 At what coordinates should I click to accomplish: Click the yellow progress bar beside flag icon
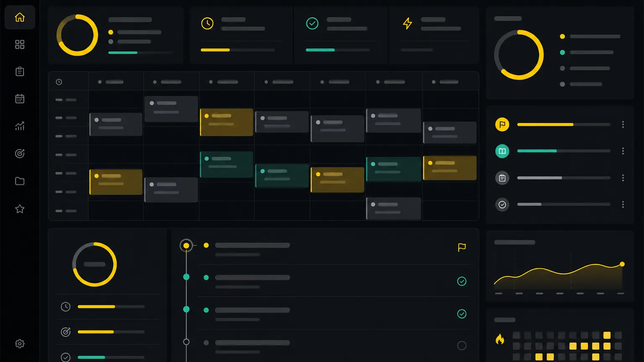(x=564, y=124)
